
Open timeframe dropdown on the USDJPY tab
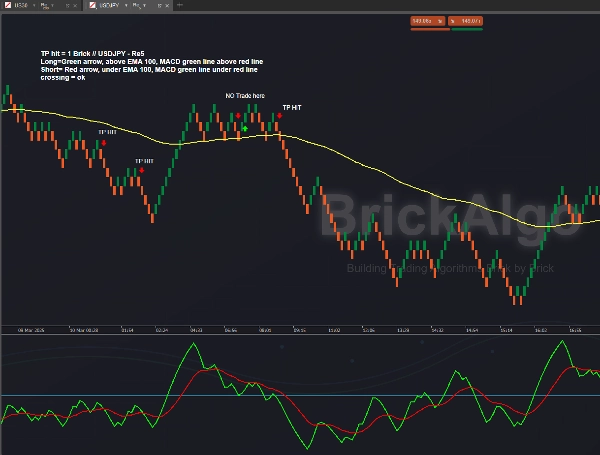[143, 6]
